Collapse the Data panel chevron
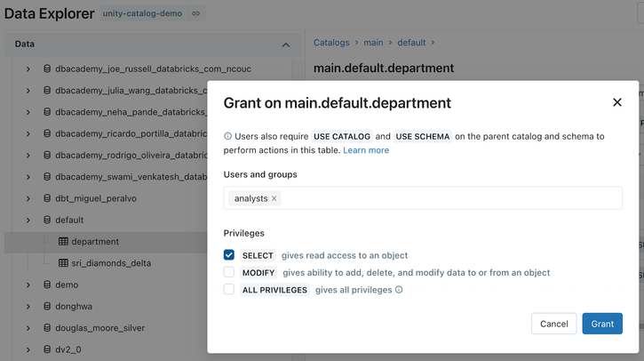Screen dimensions: 644x361 pyautogui.click(x=285, y=44)
